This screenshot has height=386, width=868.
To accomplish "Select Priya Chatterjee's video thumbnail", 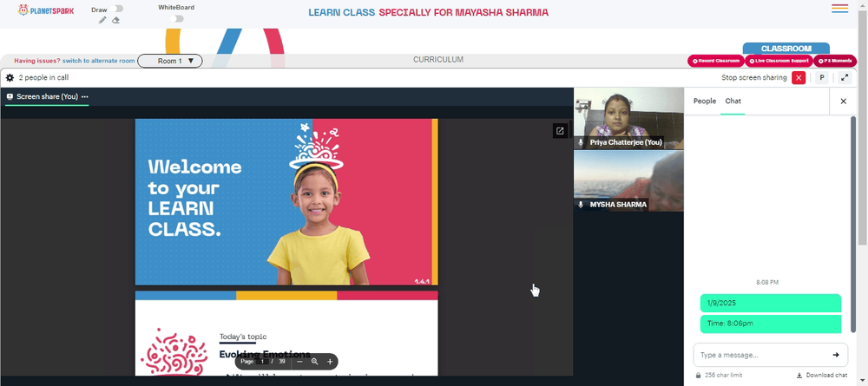I will tap(628, 118).
